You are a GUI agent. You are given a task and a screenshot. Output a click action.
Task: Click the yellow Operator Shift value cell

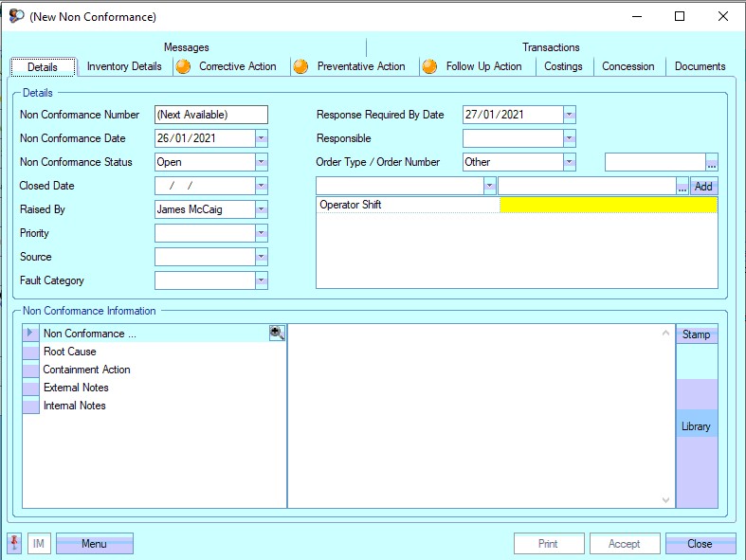coord(608,205)
